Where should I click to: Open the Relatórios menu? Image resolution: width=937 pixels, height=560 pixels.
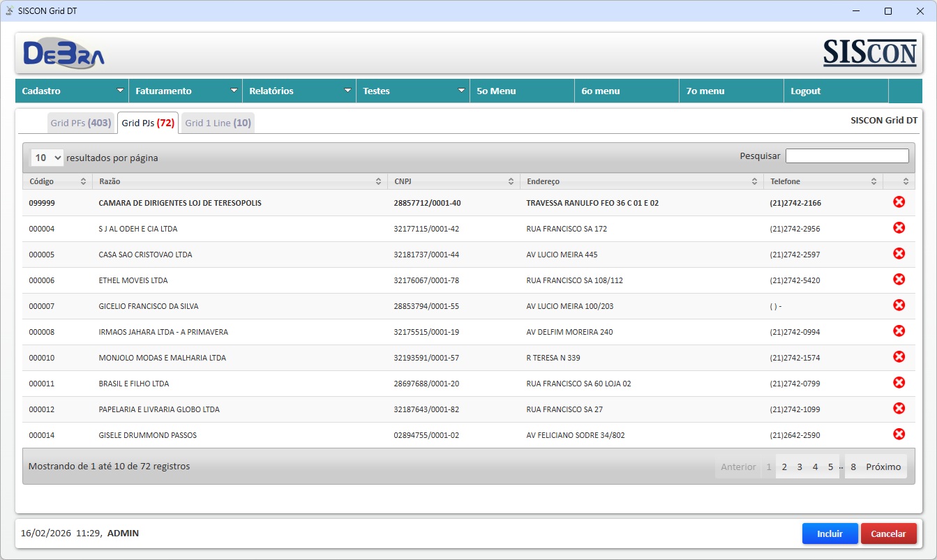point(299,91)
